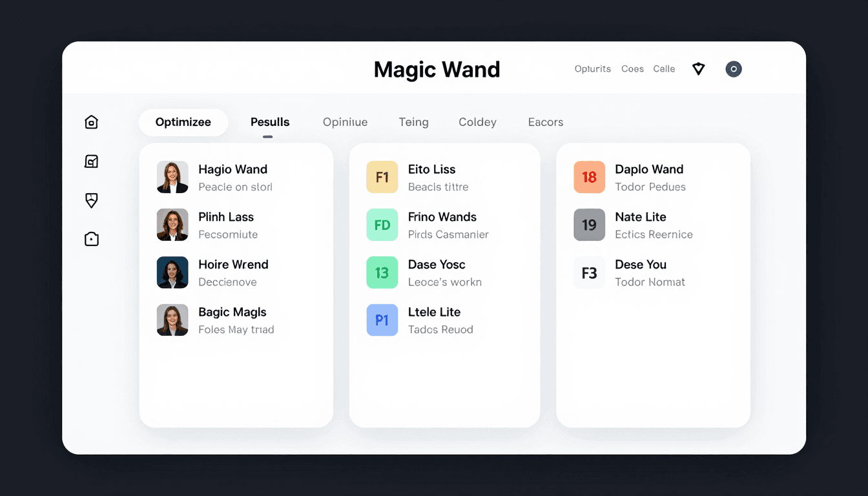Open the round profile icon in the header
Viewport: 868px width, 496px height.
pos(734,69)
